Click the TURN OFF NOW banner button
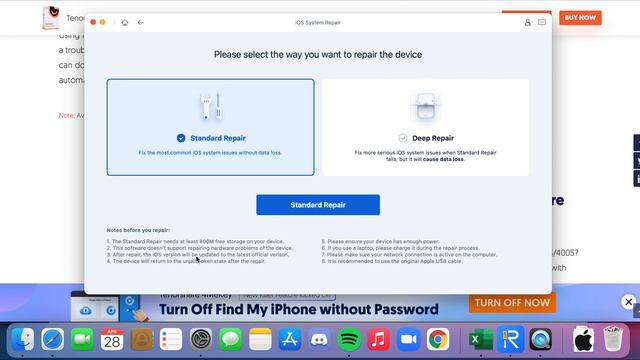Screen dimensions: 640x360 click(x=512, y=303)
